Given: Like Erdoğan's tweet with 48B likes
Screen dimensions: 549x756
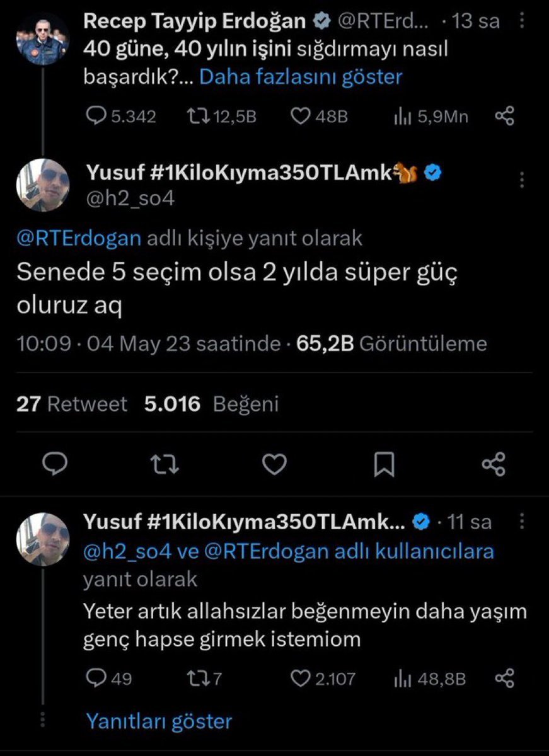Looking at the screenshot, I should 303,116.
